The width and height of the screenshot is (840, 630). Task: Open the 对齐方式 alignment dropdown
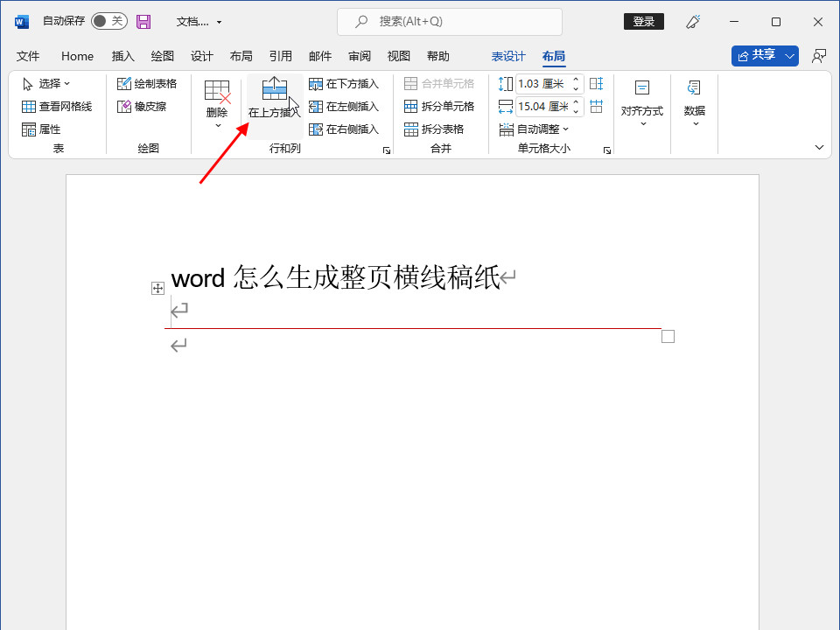(x=642, y=103)
